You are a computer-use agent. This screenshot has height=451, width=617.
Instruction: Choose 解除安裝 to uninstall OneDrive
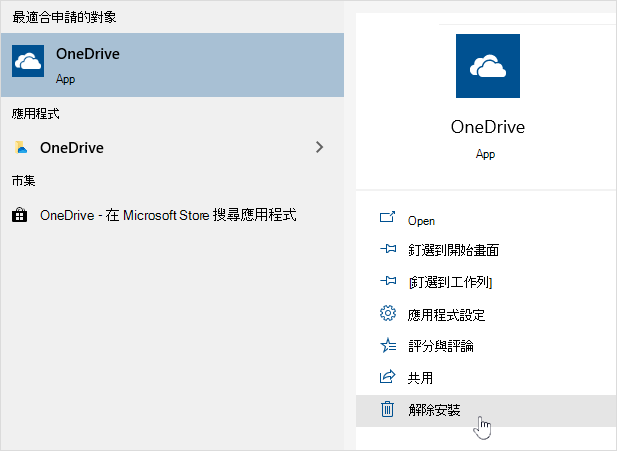[x=486, y=410]
